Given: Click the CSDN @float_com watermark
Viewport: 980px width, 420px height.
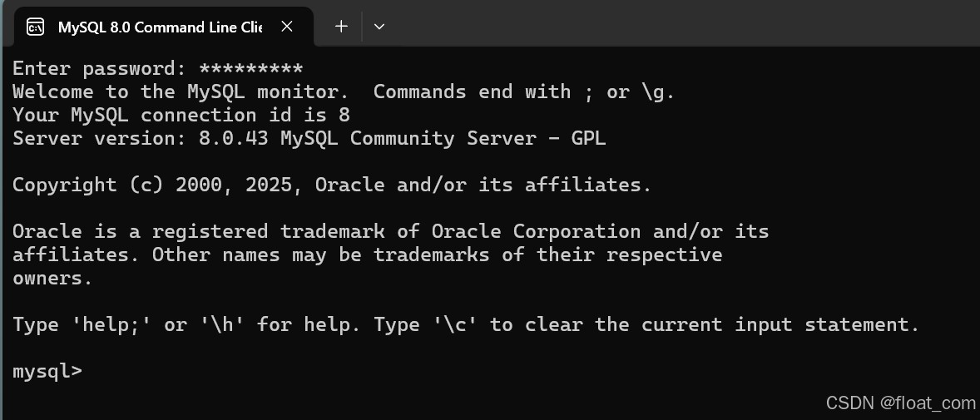Looking at the screenshot, I should tap(900, 403).
